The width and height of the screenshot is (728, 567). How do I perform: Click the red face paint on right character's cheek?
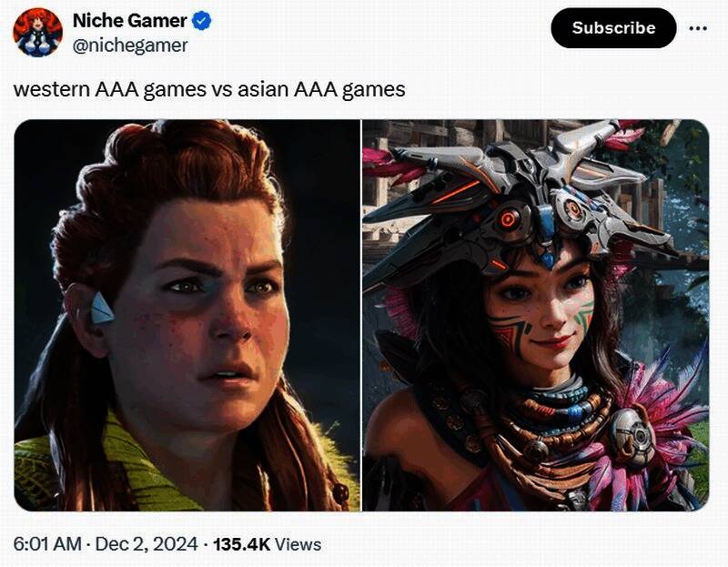[x=508, y=331]
